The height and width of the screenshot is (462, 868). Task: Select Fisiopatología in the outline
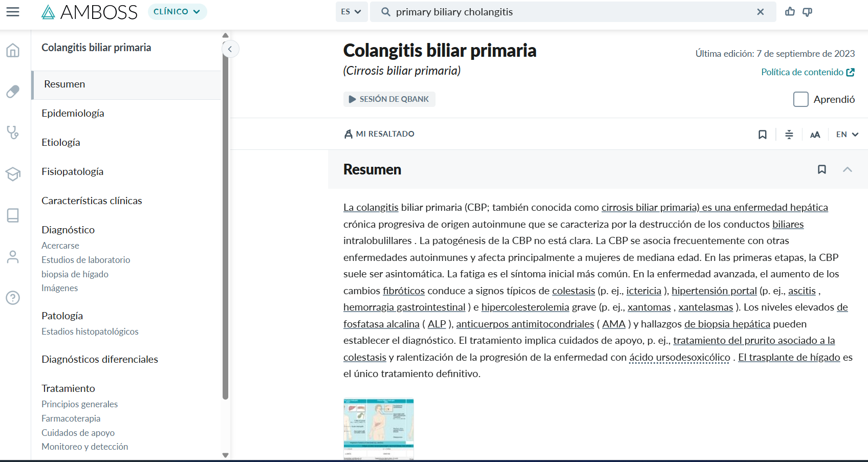point(72,171)
